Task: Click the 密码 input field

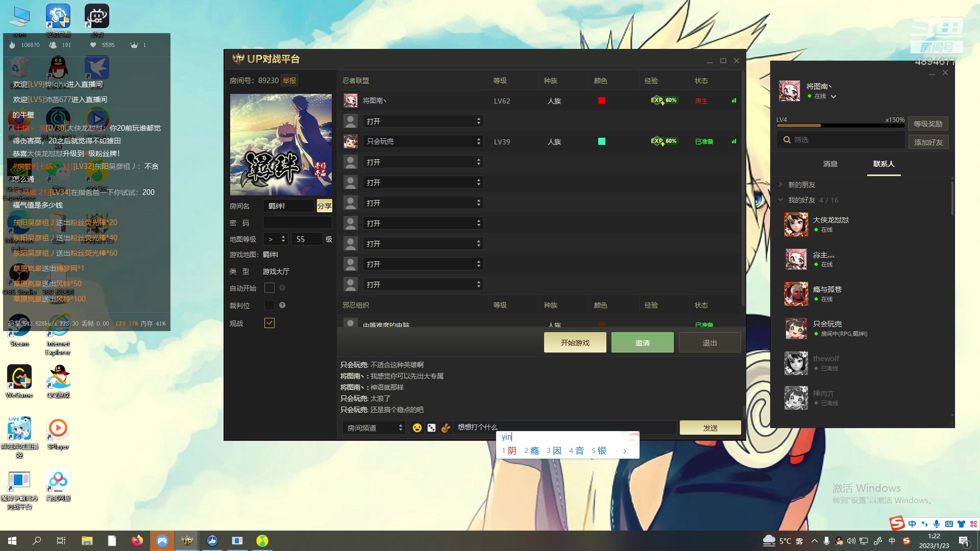Action: (298, 222)
